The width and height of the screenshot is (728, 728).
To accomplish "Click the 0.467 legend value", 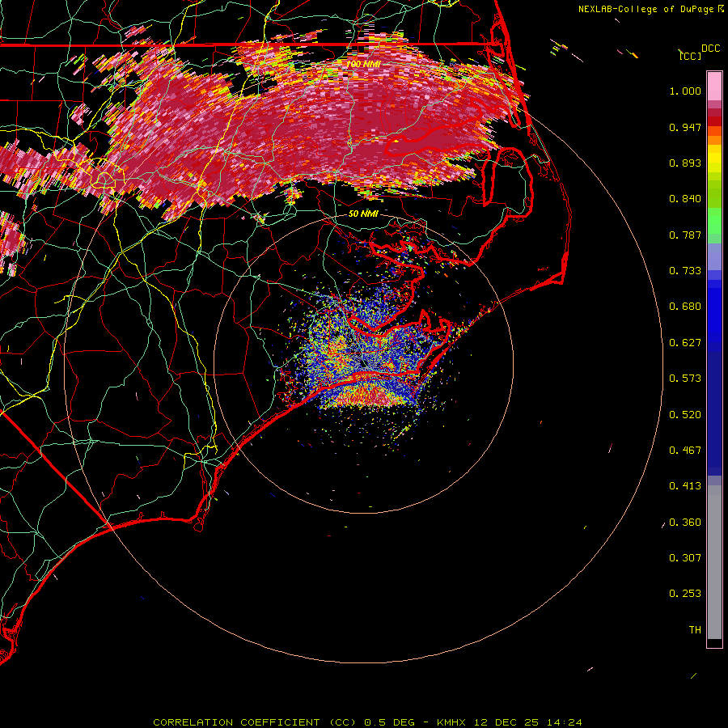I will [x=685, y=451].
